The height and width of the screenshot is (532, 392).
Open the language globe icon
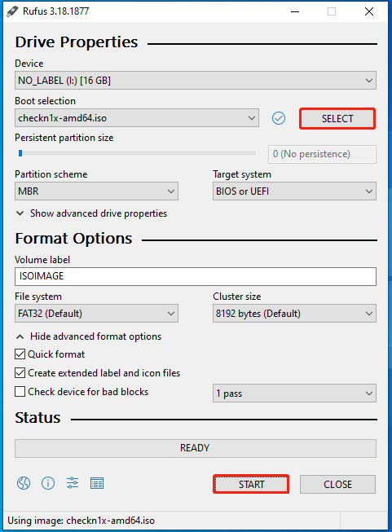[x=24, y=483]
